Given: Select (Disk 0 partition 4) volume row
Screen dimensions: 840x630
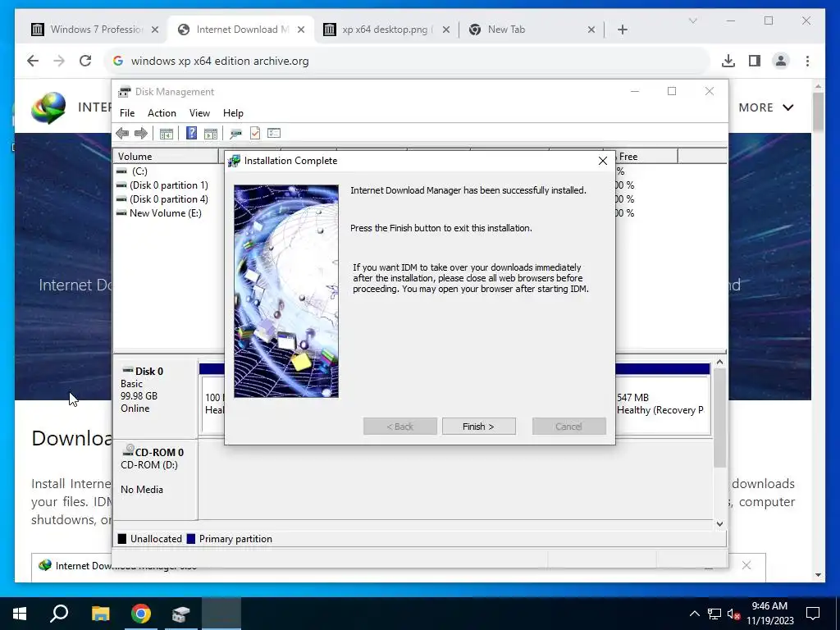Looking at the screenshot, I should click(162, 199).
